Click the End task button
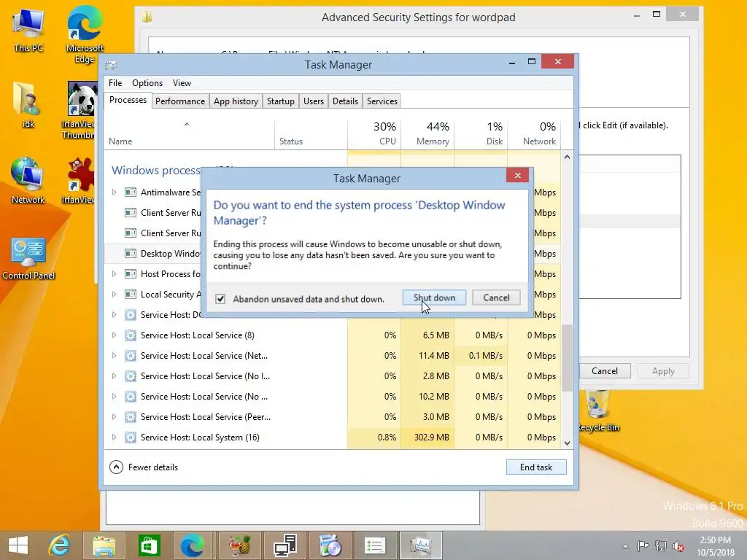Image resolution: width=747 pixels, height=560 pixels. tap(536, 467)
